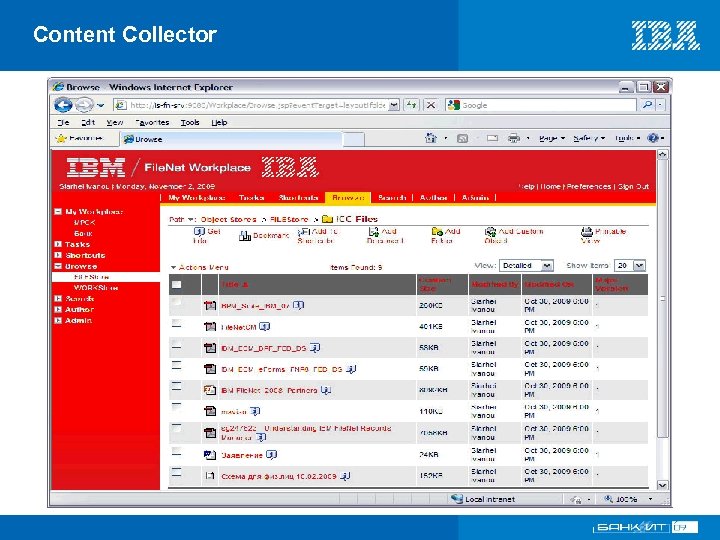720x540 pixels.
Task: Click the Preferences link
Action: [589, 186]
